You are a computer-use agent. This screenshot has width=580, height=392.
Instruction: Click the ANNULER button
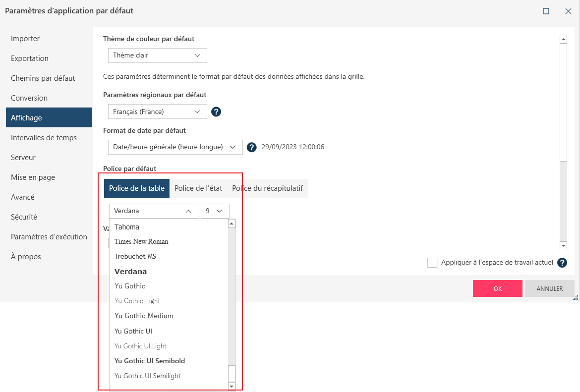click(549, 288)
